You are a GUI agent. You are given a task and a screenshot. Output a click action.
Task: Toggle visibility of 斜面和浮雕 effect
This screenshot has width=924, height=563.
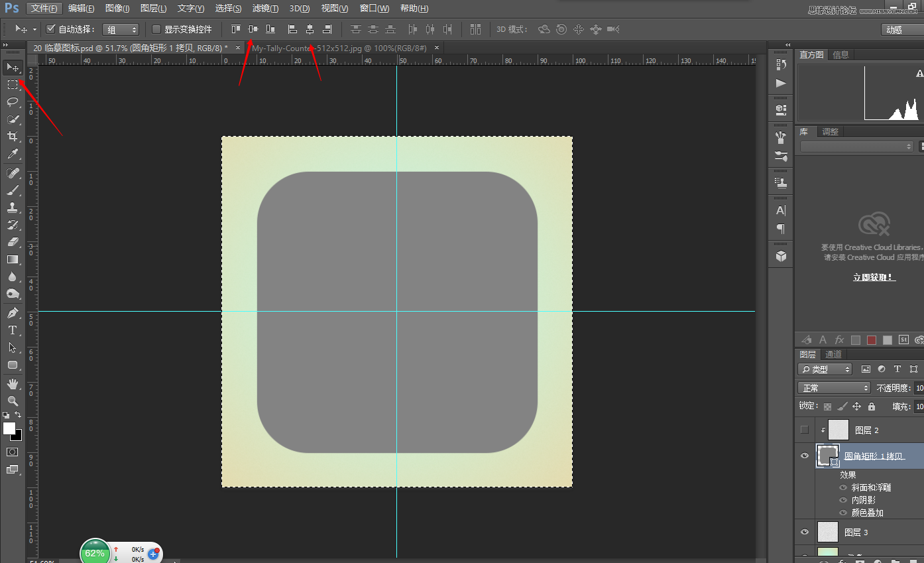pyautogui.click(x=843, y=487)
